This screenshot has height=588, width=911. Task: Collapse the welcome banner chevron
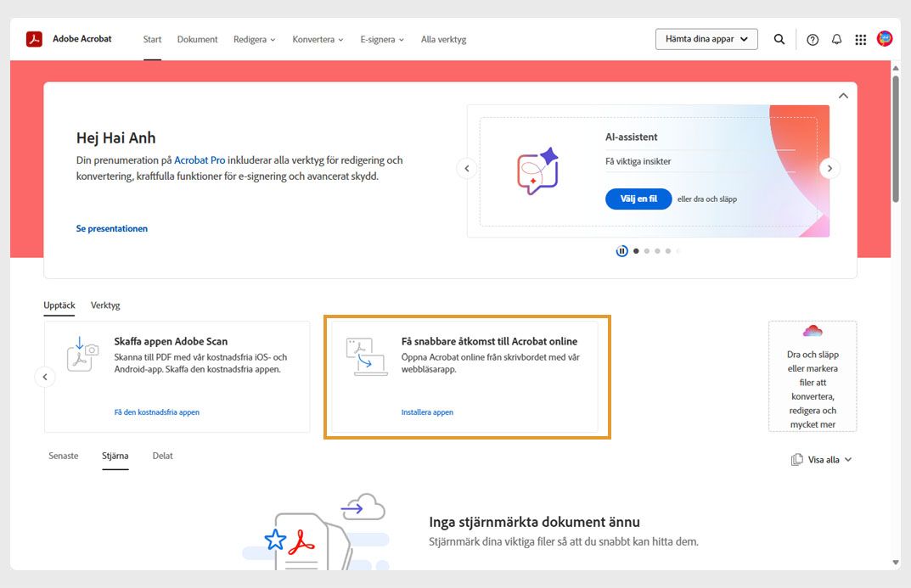(843, 95)
